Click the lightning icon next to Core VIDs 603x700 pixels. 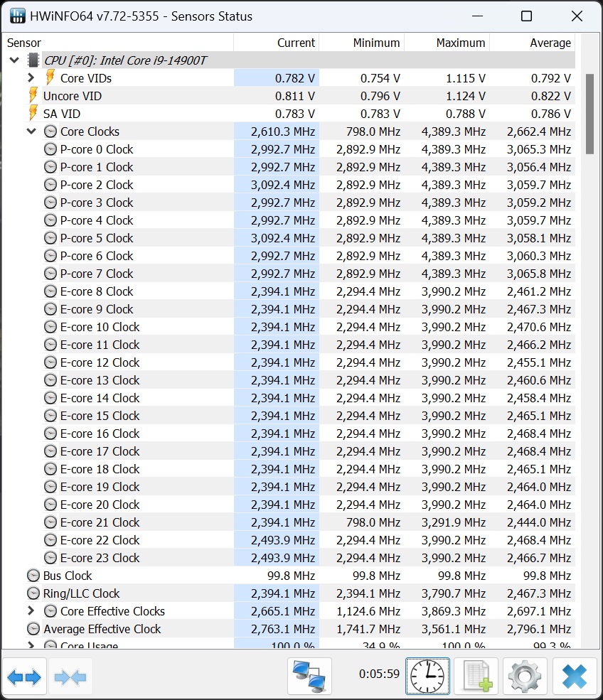tap(50, 77)
